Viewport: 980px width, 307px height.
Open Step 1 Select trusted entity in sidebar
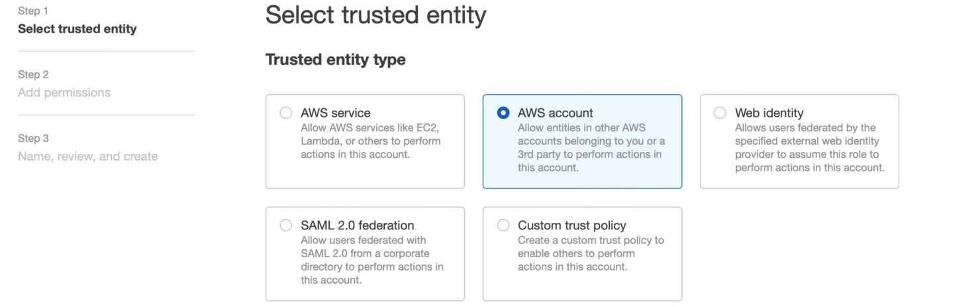point(77,29)
